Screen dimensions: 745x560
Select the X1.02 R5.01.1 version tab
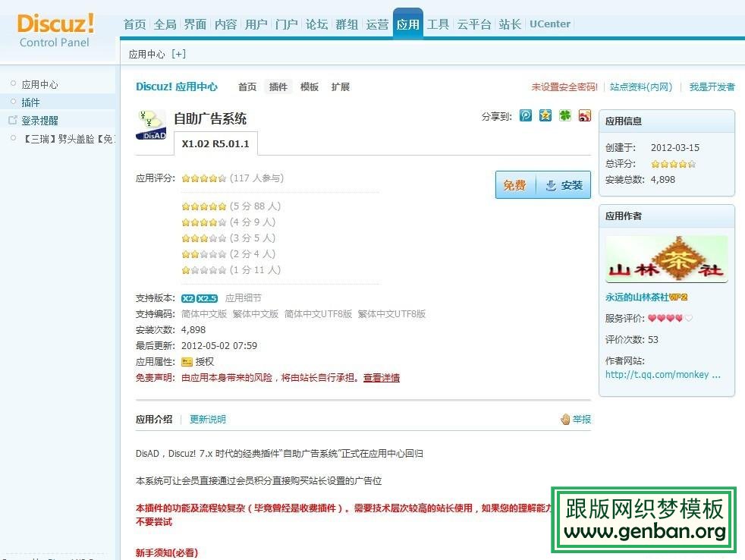215,143
